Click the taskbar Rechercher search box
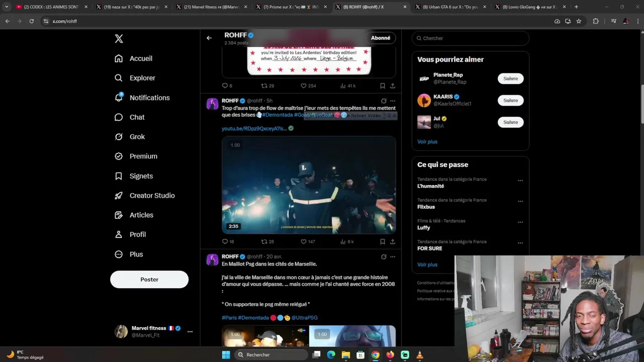 tap(272, 355)
